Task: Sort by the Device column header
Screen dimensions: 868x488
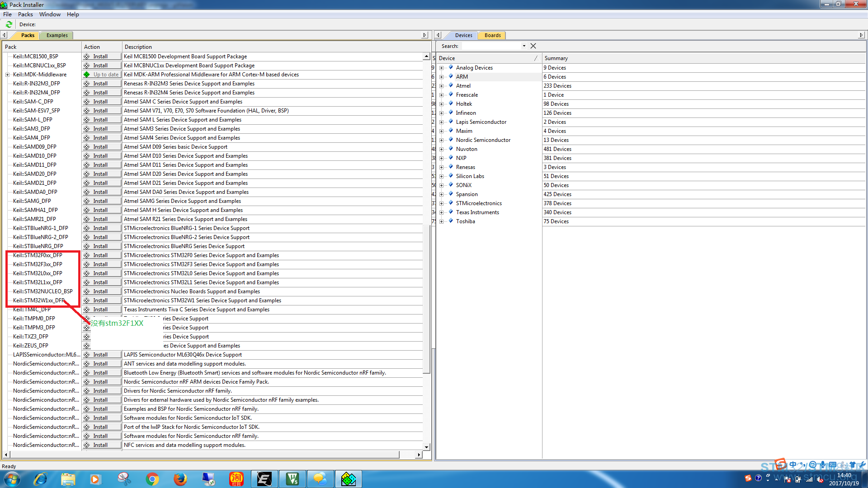Action: (x=489, y=58)
